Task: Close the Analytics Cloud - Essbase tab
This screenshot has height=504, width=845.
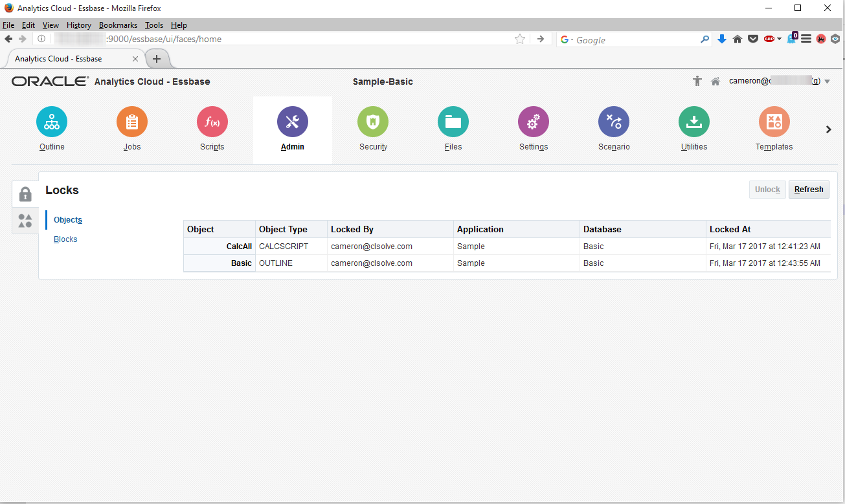Action: coord(135,59)
